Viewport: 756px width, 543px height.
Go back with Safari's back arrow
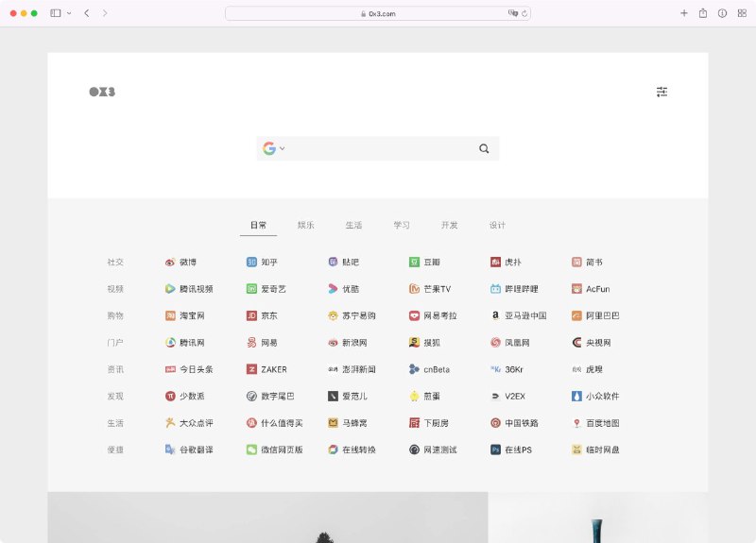coord(87,13)
